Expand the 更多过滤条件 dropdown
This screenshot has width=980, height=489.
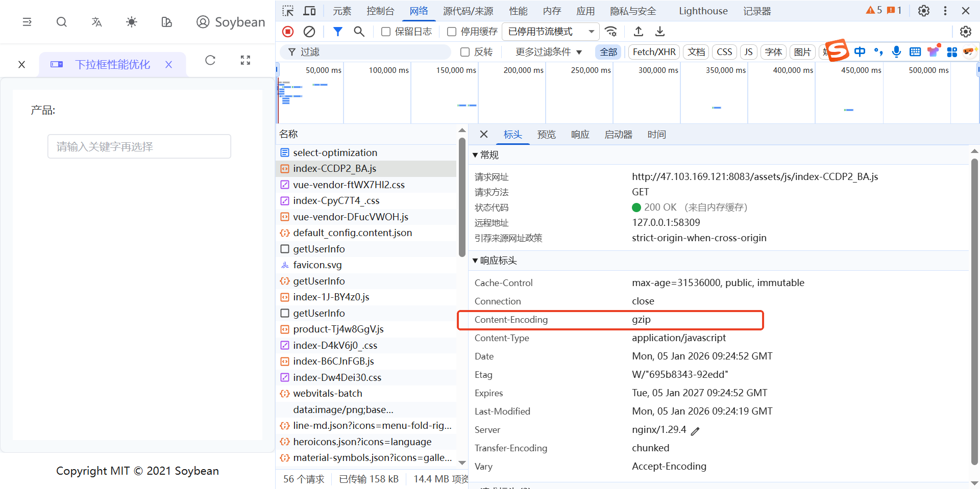(x=548, y=52)
